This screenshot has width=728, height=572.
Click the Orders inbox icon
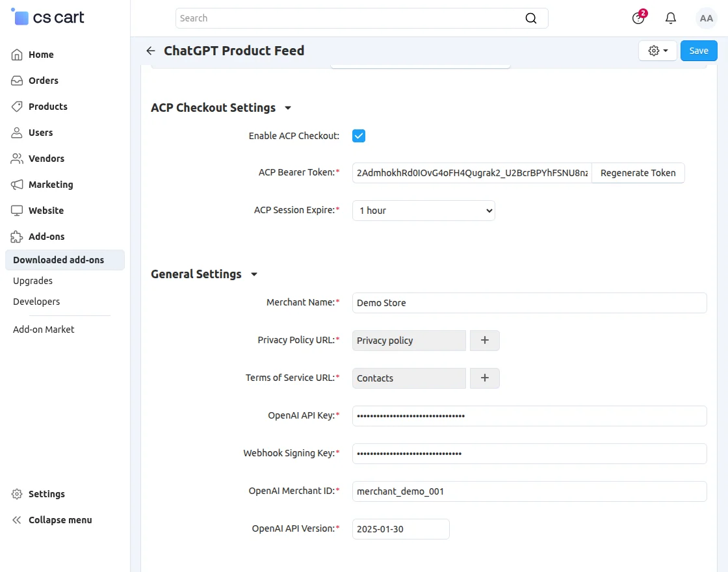point(17,81)
